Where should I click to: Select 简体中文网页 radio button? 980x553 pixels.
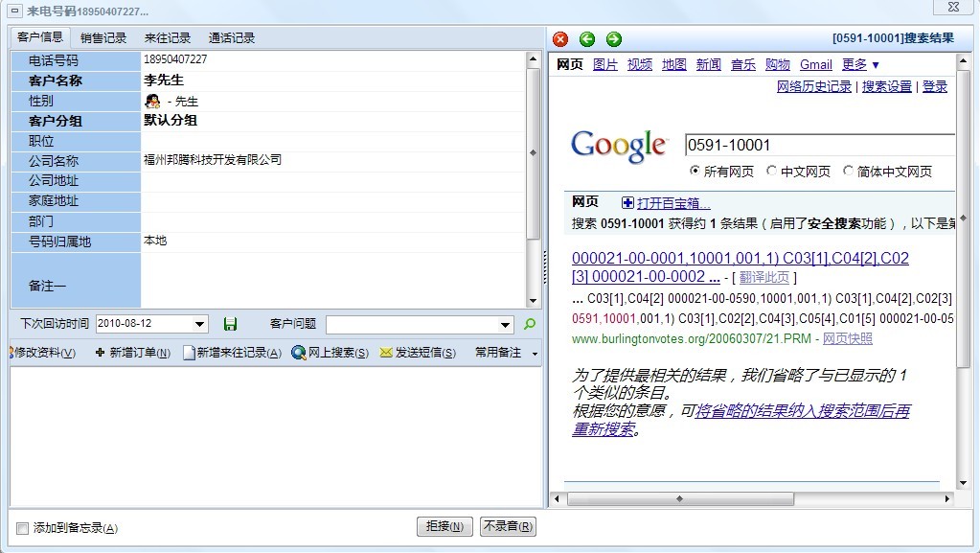848,171
